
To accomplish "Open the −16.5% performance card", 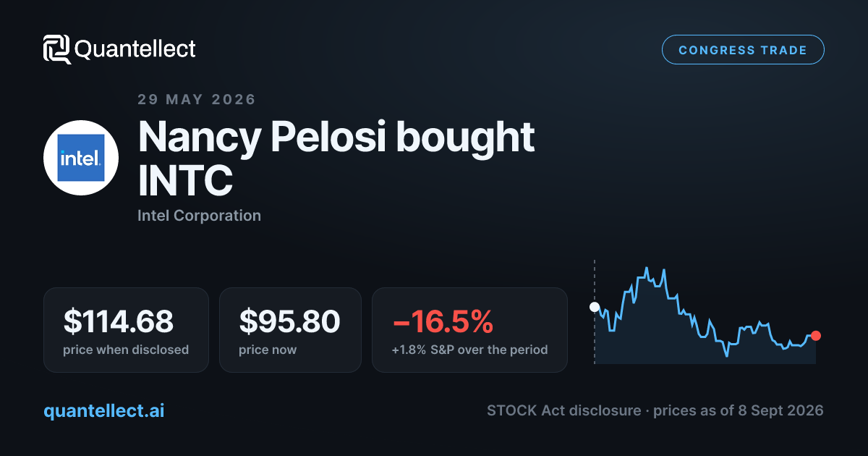I will (469, 330).
